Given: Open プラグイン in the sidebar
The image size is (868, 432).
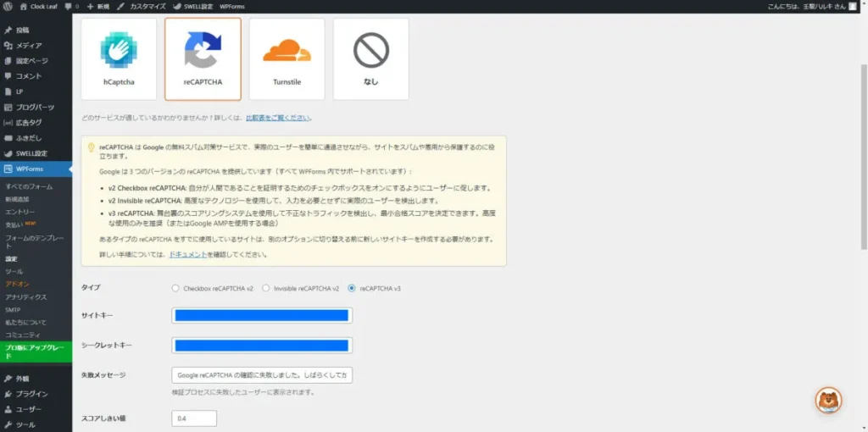Looking at the screenshot, I should point(36,395).
